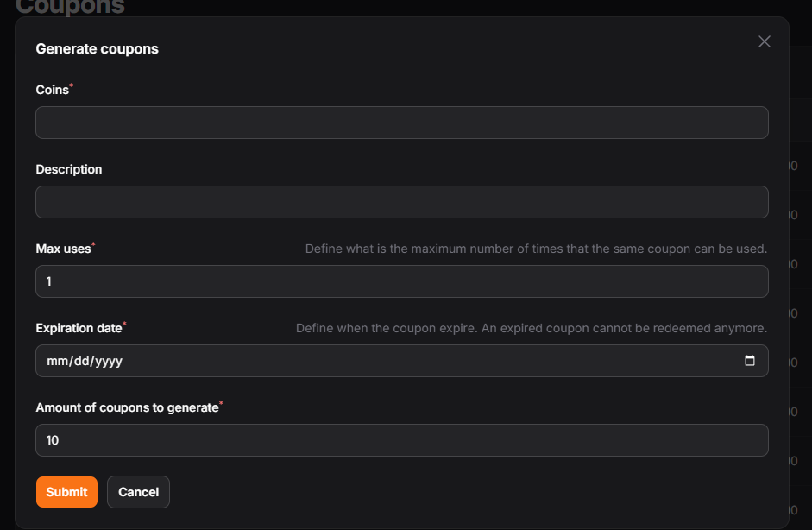Click the Description field label
The width and height of the screenshot is (812, 530).
pyautogui.click(x=69, y=169)
